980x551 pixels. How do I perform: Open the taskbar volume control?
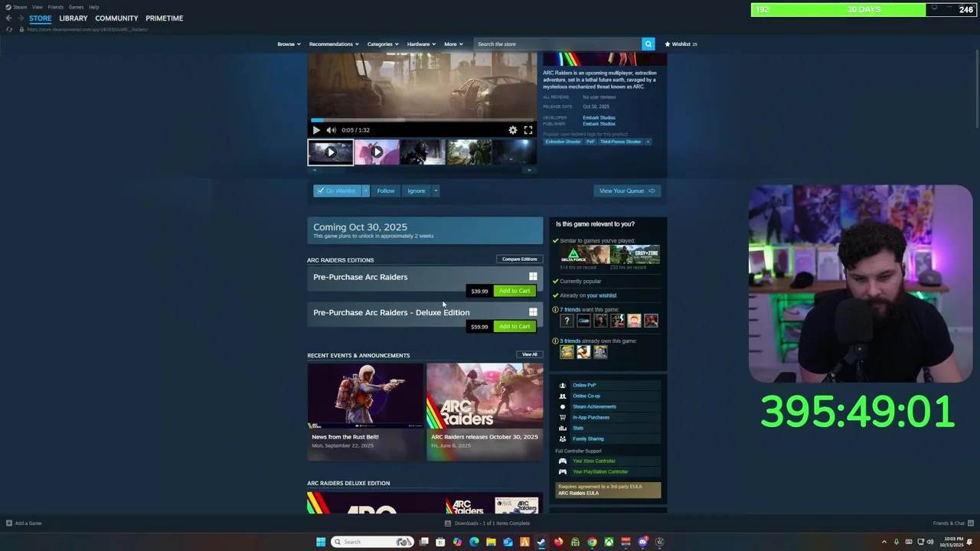[x=930, y=542]
